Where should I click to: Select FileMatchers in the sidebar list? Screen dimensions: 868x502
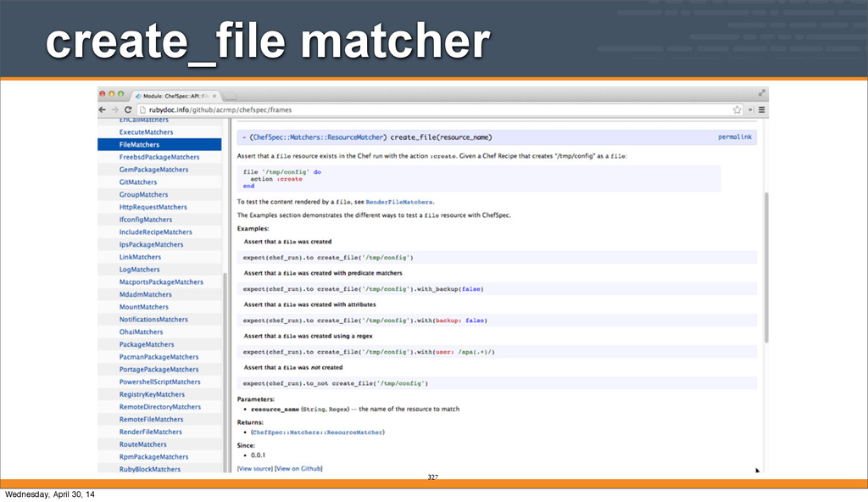(x=139, y=145)
